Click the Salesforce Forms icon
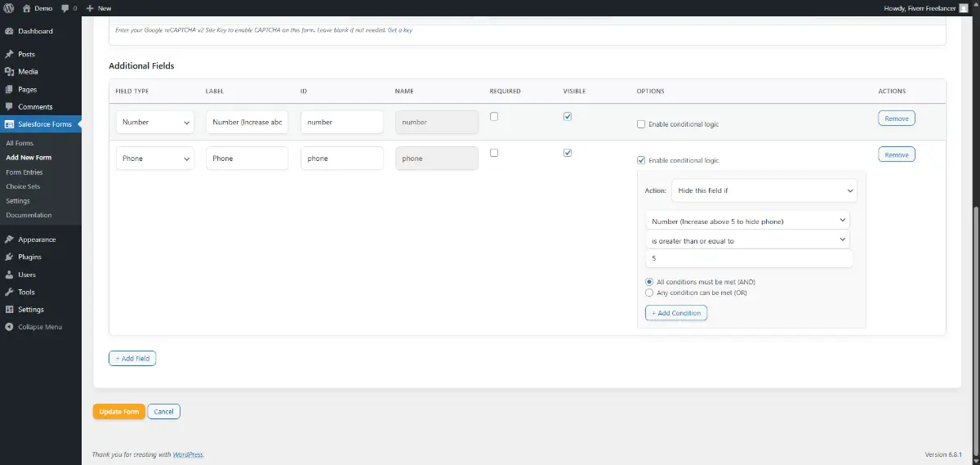This screenshot has width=980, height=465. 9,124
